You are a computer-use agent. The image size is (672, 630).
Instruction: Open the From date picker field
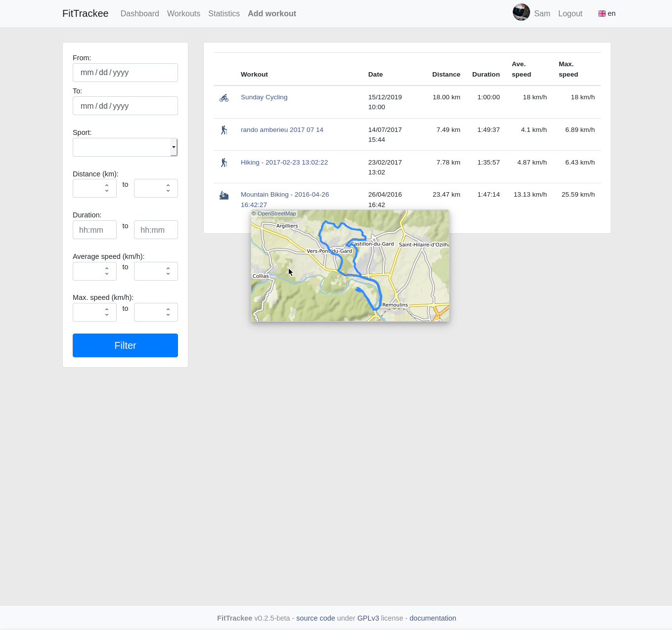pos(125,73)
